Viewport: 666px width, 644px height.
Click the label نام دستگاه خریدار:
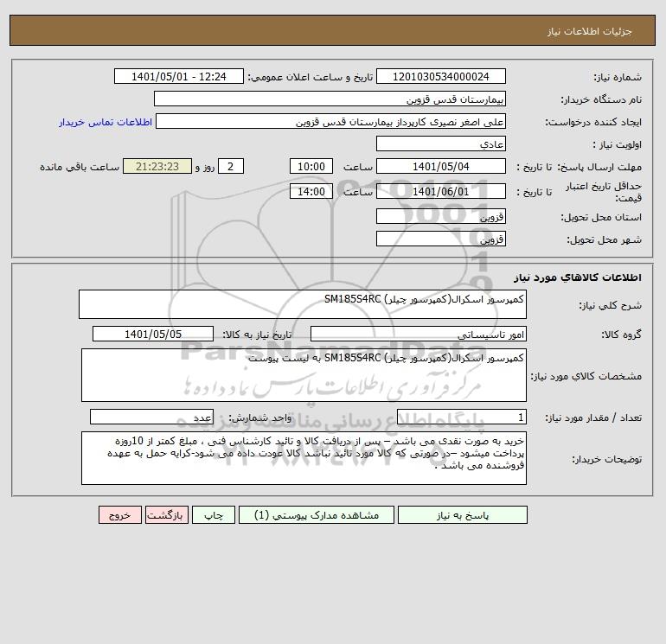point(601,99)
